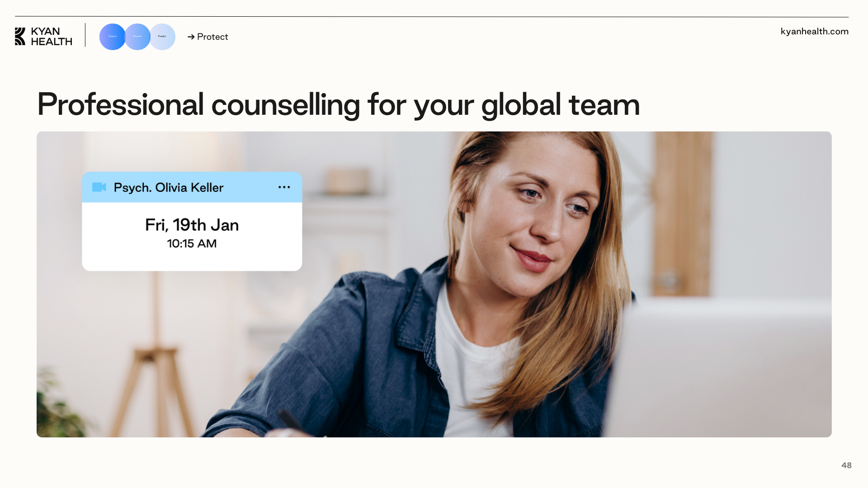
Task: Select the medium blue Prevent circle
Action: 137,37
